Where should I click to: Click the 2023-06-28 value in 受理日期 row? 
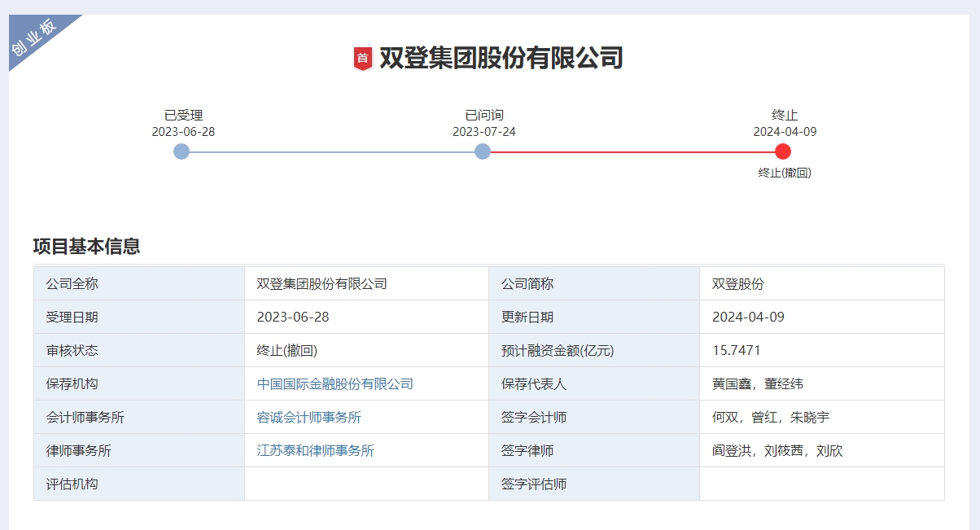click(x=366, y=318)
